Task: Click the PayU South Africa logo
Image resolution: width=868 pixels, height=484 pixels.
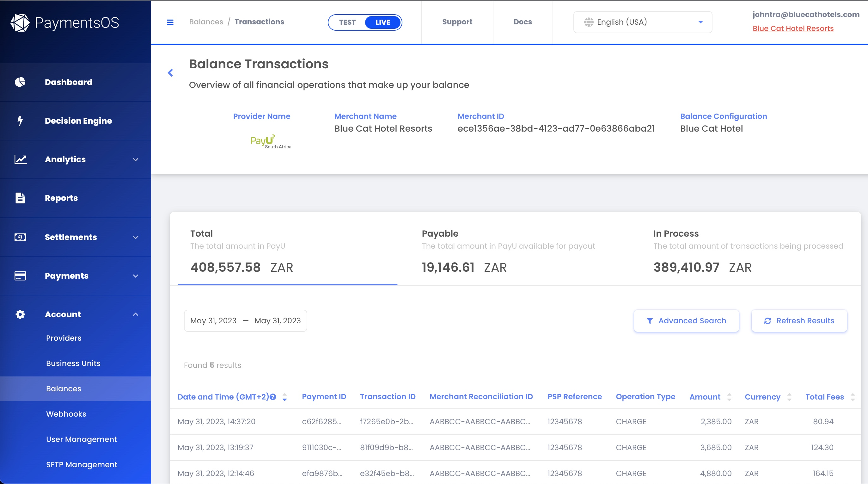Action: (x=271, y=142)
